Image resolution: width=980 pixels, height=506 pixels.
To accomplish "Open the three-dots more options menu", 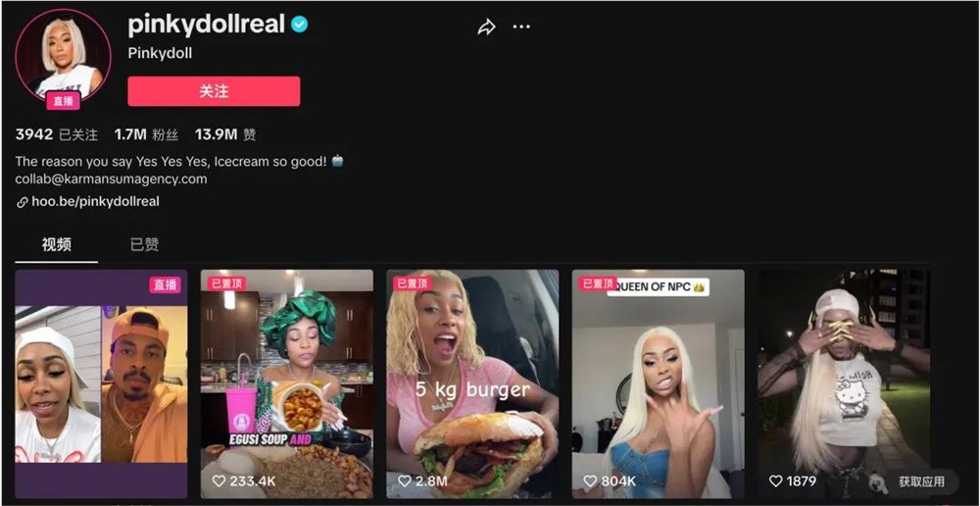I will pyautogui.click(x=521, y=26).
